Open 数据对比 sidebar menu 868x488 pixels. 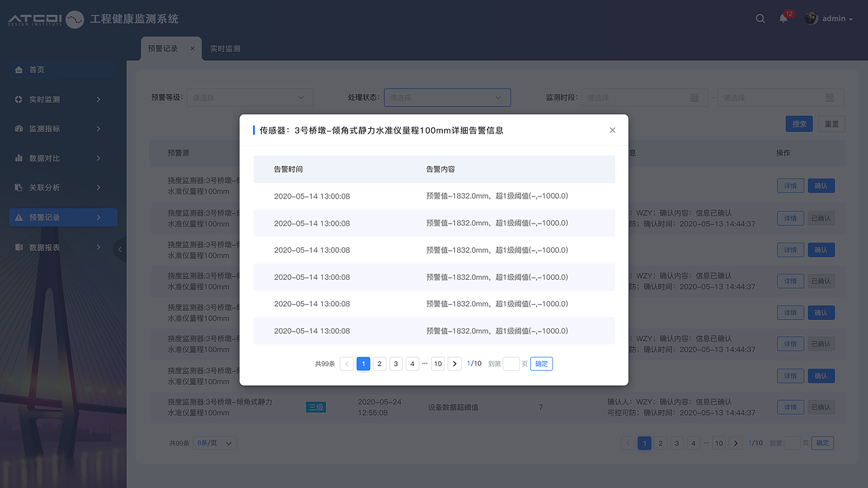[x=63, y=159]
